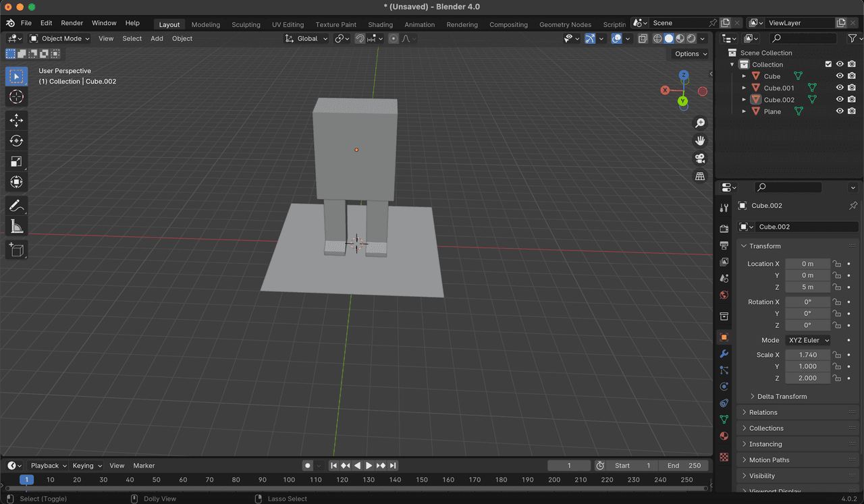Open the Object Mode dropdown
This screenshot has height=504, width=864.
point(60,38)
